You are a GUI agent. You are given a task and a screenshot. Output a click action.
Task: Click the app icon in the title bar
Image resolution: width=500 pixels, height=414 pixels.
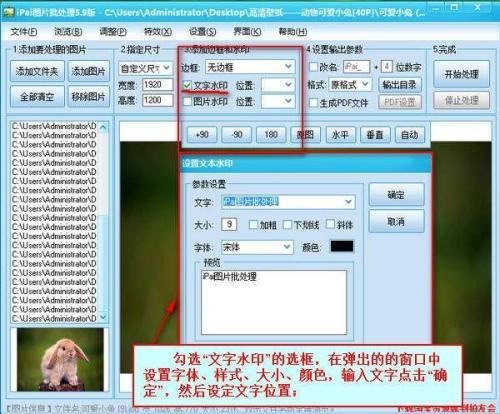[x=8, y=12]
